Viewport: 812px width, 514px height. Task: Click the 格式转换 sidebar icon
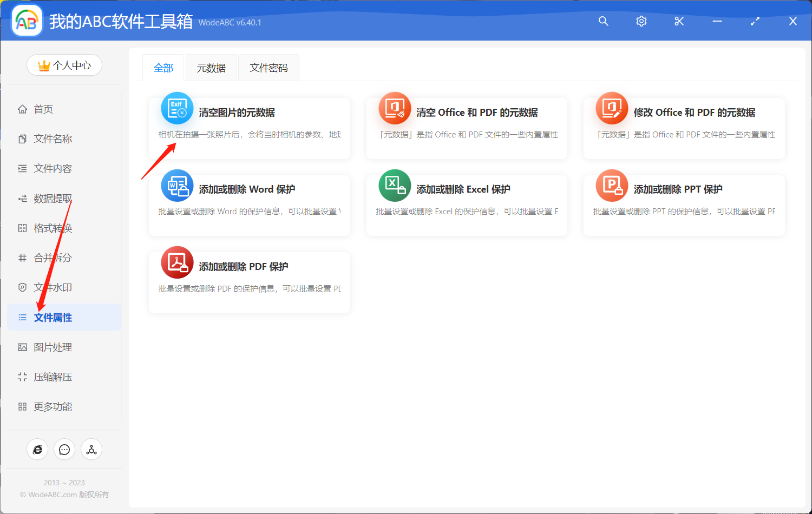(22, 228)
